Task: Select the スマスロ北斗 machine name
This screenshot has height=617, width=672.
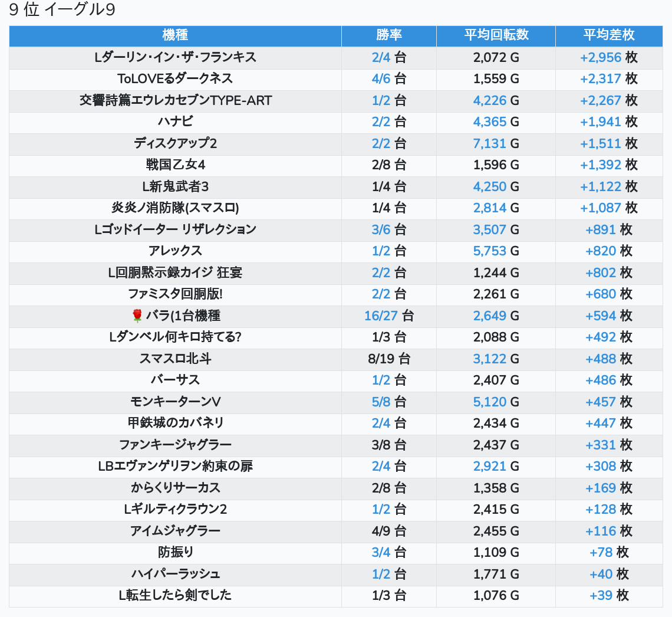Action: (x=175, y=359)
